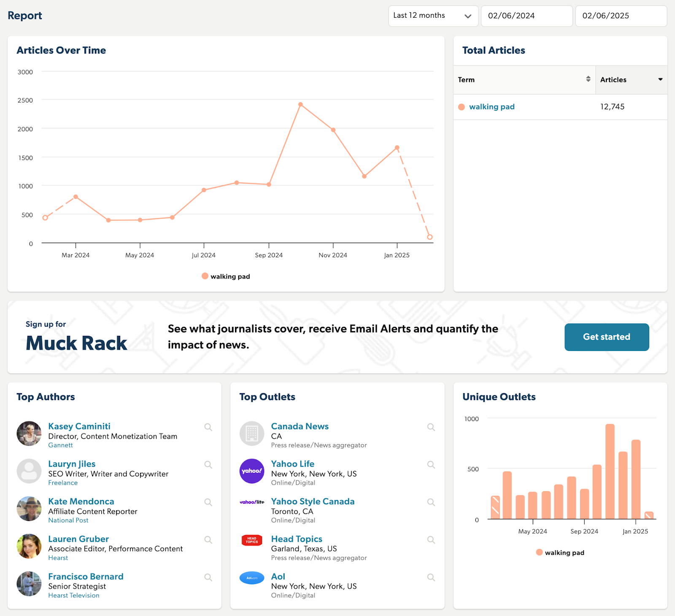Open the Yahoo Style Canada outlet link
The height and width of the screenshot is (616, 675).
[x=313, y=501]
